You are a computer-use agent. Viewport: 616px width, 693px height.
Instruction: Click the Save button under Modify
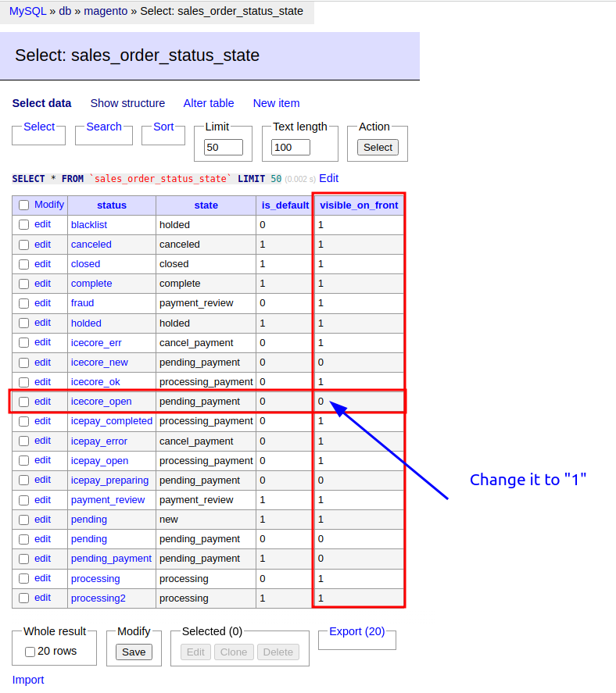pos(134,652)
